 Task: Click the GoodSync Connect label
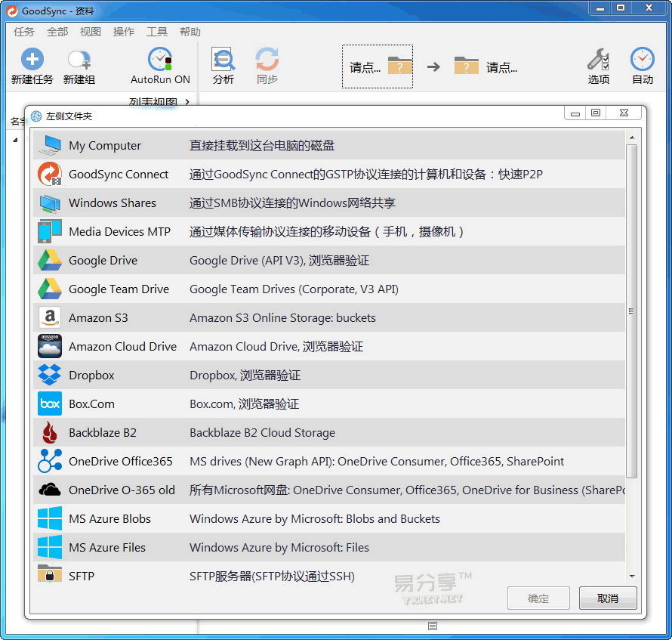click(119, 174)
